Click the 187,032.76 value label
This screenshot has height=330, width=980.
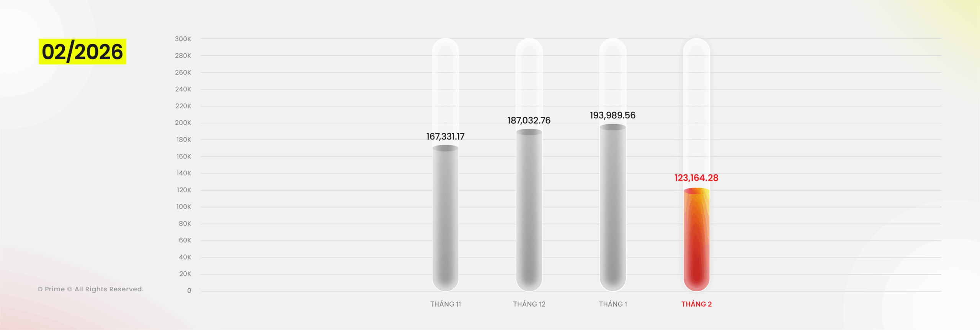point(529,120)
